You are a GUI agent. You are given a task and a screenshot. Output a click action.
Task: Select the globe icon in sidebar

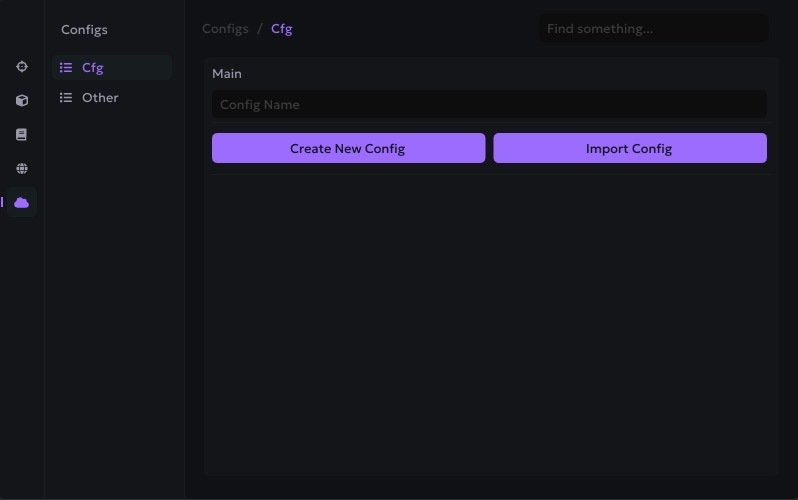pos(22,169)
